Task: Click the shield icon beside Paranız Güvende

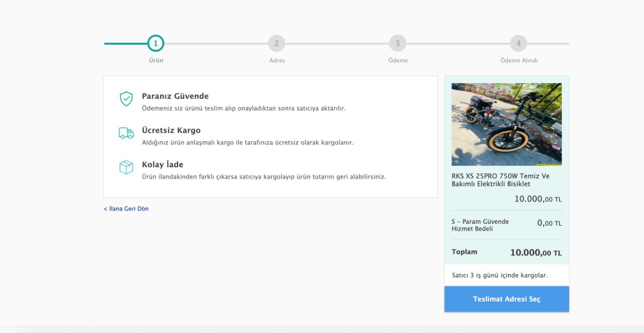Action: pyautogui.click(x=126, y=99)
